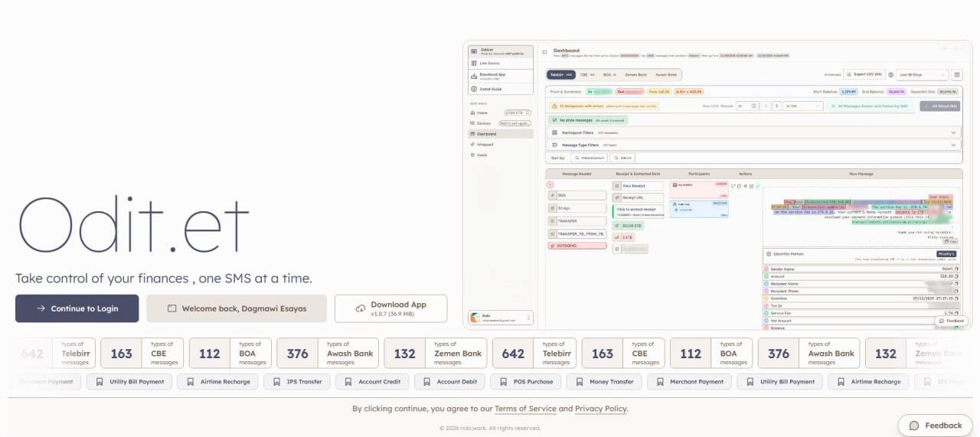Open the large Feedback button at page corner
Viewport: 980px width, 437px height.
935,426
